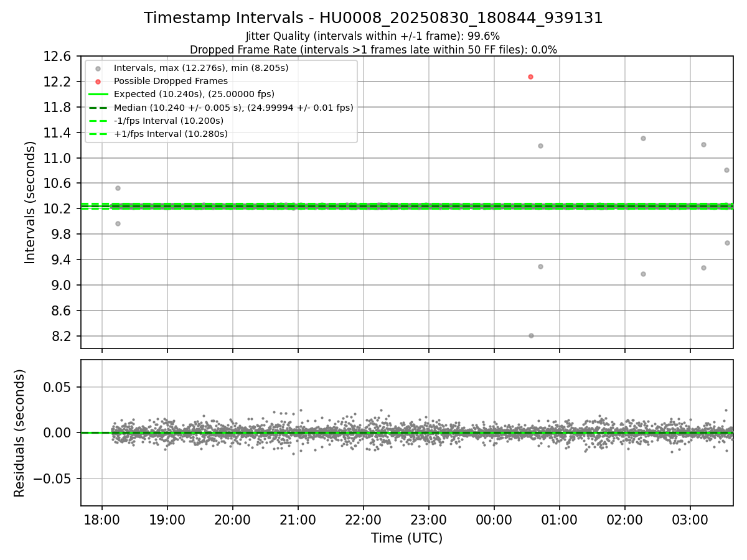Viewport: 747px width, 560px height.
Task: Click the gray point near 10.8s at the right edge
Action: click(726, 170)
